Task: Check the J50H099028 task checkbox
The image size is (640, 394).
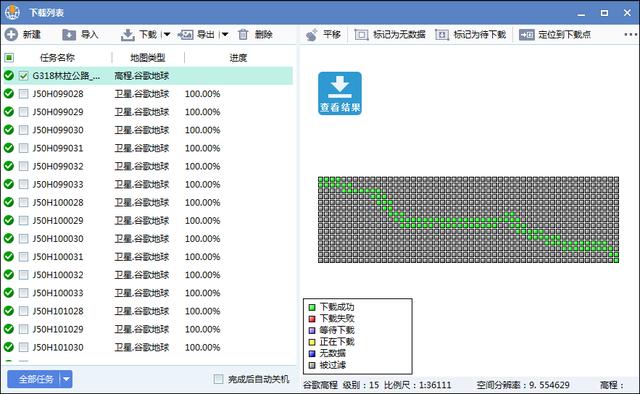Action: 24,94
